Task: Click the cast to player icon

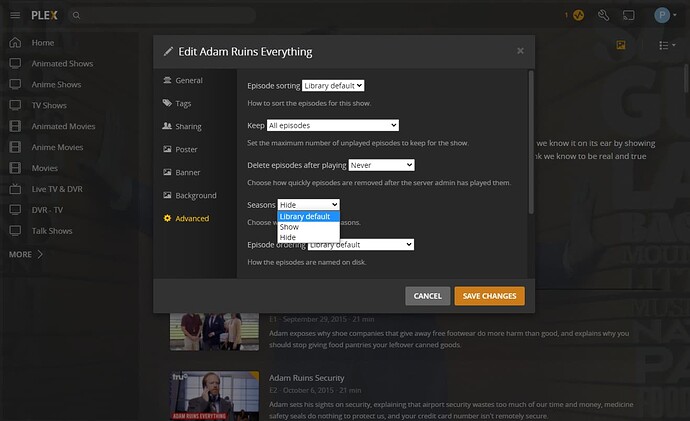Action: click(x=628, y=15)
